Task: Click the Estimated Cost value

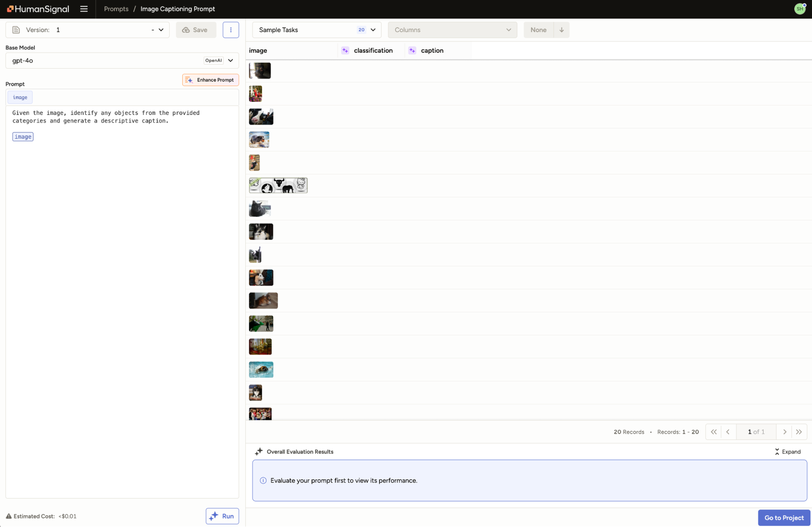Action: point(67,516)
